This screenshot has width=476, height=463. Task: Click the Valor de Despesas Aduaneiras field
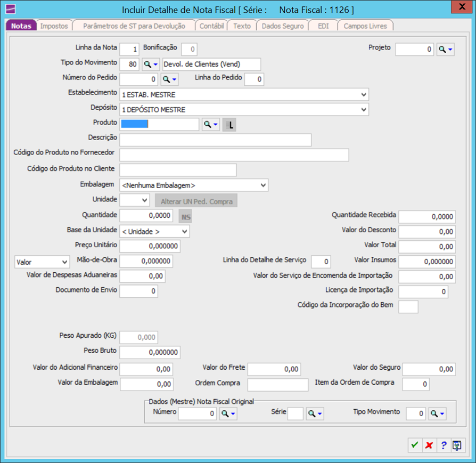(143, 276)
